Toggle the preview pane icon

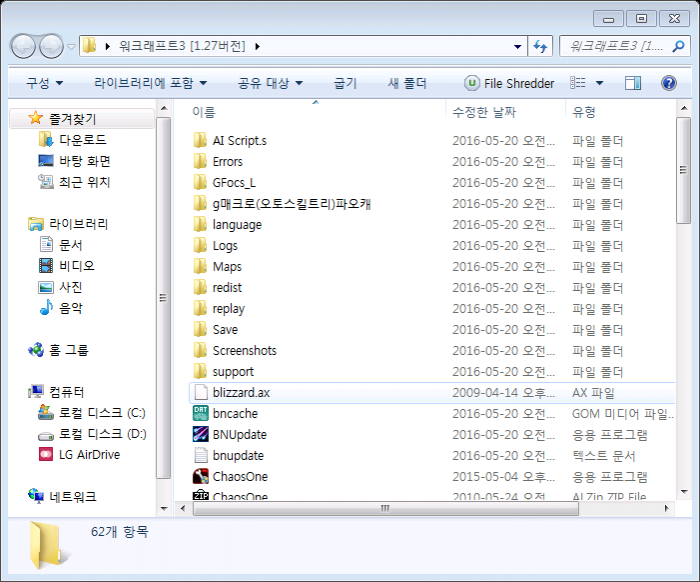[633, 83]
